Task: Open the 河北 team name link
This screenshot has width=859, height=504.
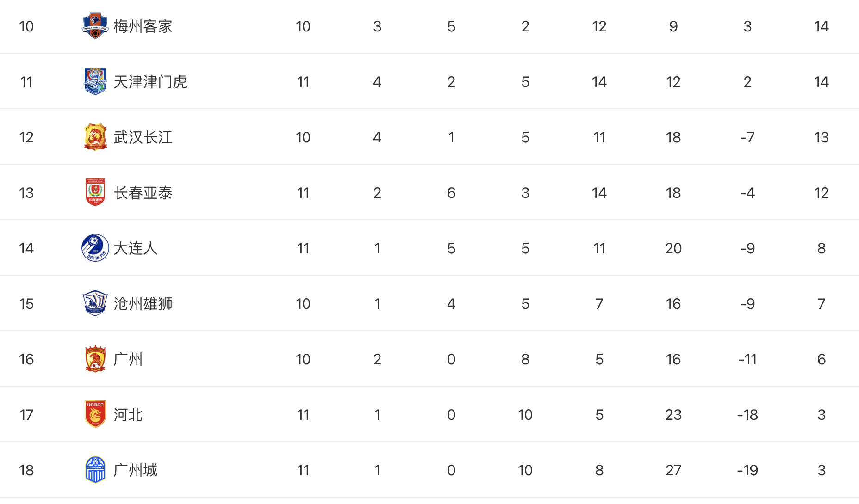Action: pyautogui.click(x=128, y=415)
